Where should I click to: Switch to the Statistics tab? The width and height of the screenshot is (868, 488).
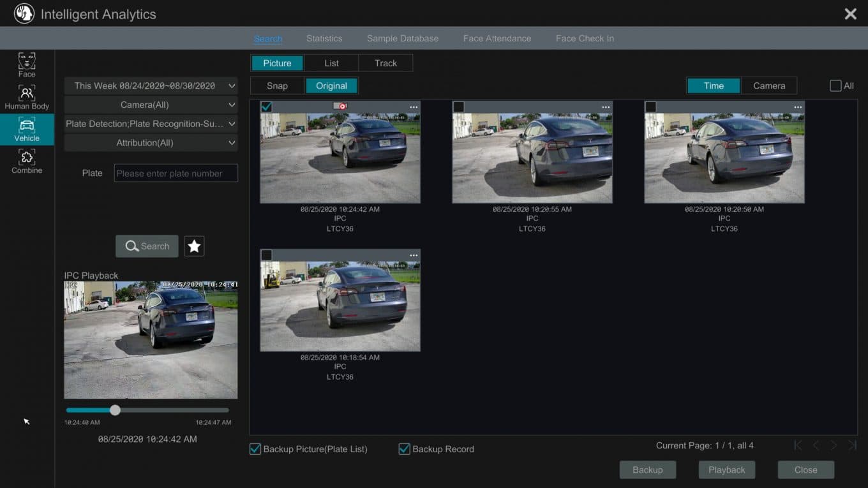(x=324, y=38)
